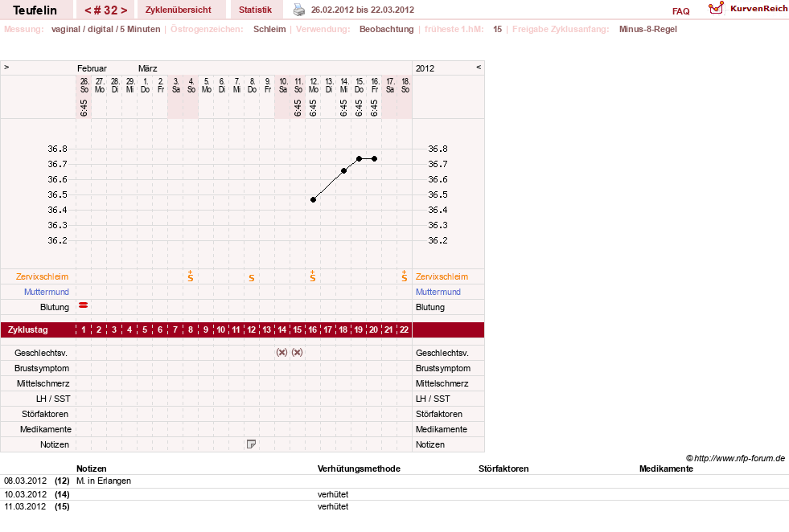Click the left-hand Muttermund row label
The height and width of the screenshot is (532, 789).
pos(47,292)
